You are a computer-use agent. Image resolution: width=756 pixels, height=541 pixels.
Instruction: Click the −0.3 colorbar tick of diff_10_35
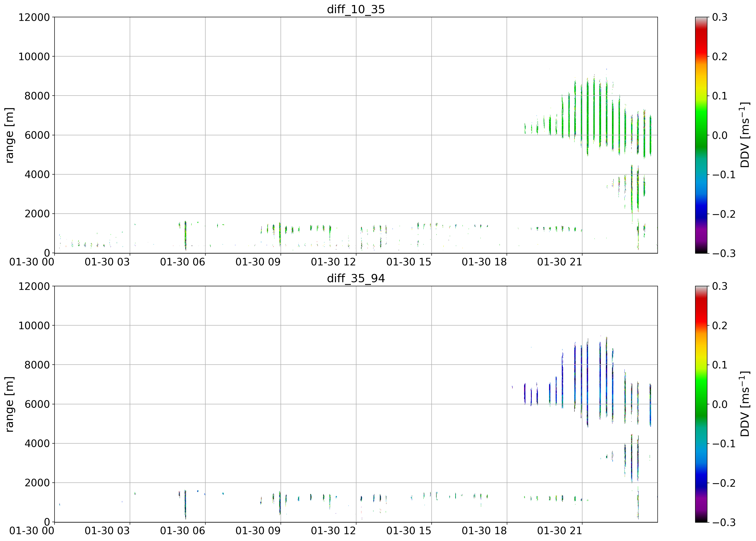point(724,254)
